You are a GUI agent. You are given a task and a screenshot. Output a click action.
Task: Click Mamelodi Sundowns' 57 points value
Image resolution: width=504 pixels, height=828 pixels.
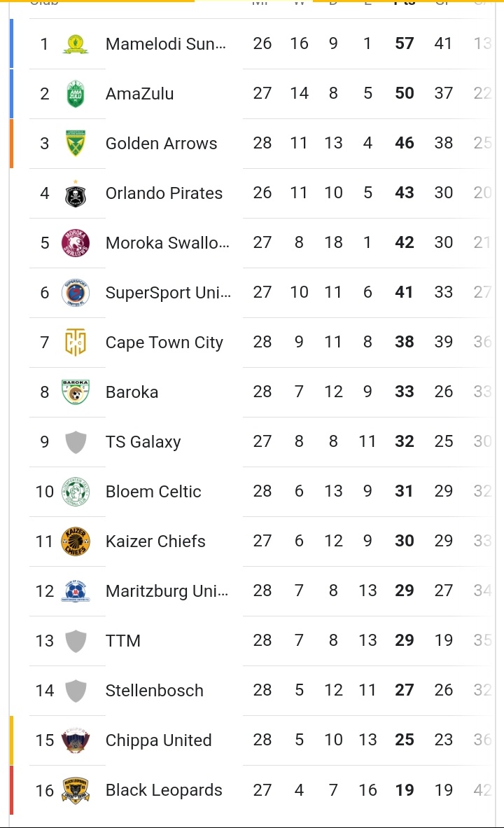[x=405, y=43]
